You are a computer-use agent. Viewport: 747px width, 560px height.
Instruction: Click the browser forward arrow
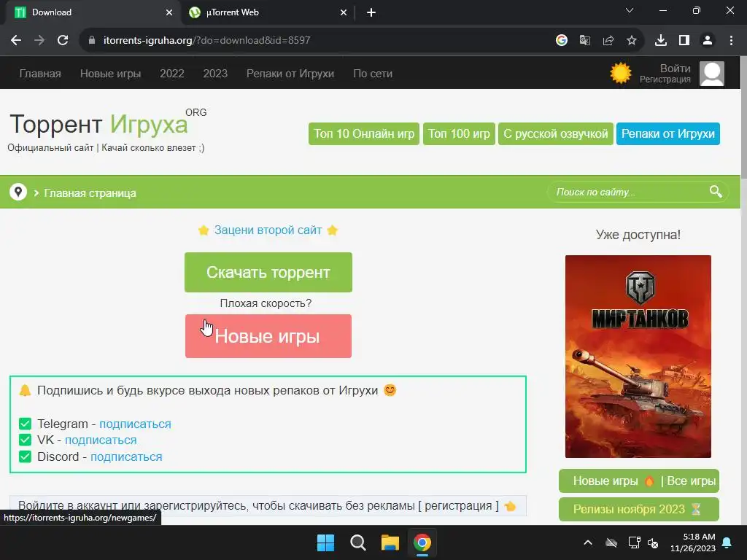click(39, 41)
